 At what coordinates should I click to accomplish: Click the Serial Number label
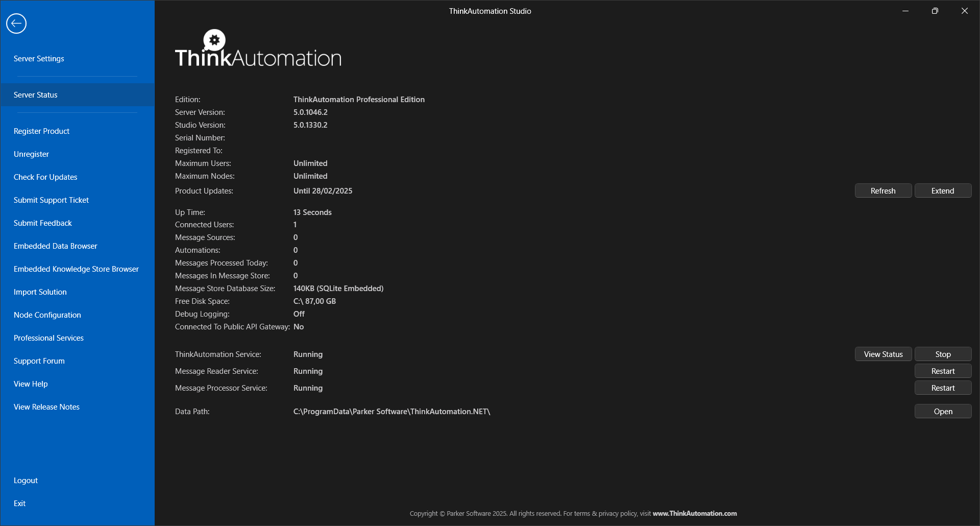pos(200,138)
